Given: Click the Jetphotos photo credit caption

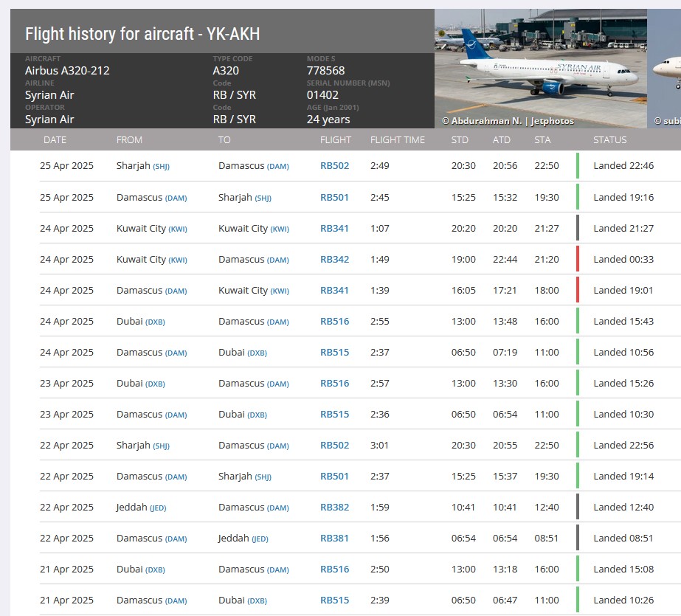Looking at the screenshot, I should (x=508, y=121).
